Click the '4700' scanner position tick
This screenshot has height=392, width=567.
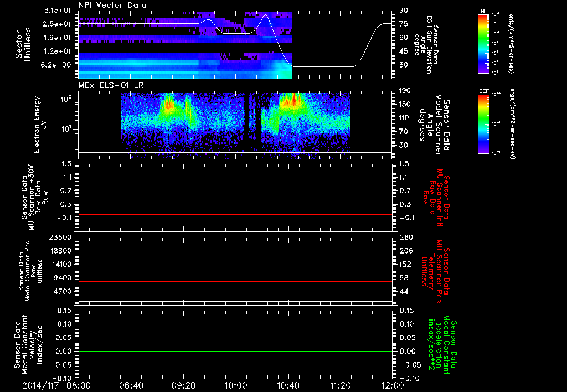(x=62, y=291)
